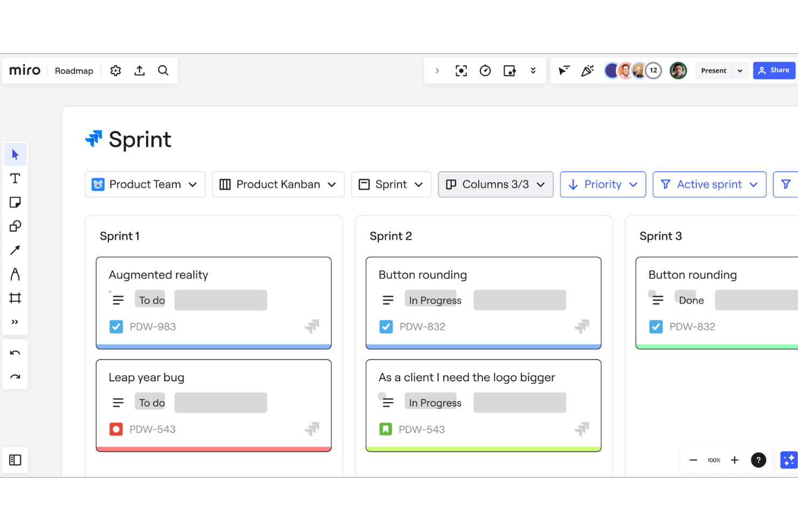Click the Present button
798x532 pixels.
713,71
